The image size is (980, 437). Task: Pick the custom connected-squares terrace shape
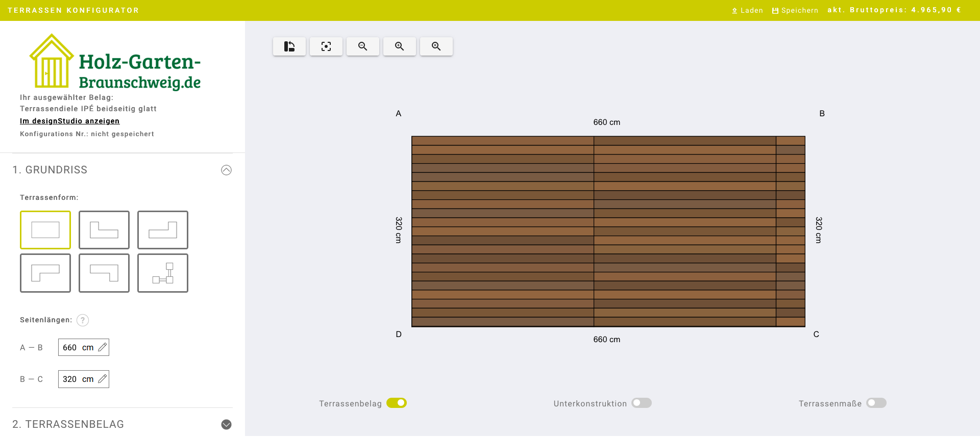click(x=163, y=273)
